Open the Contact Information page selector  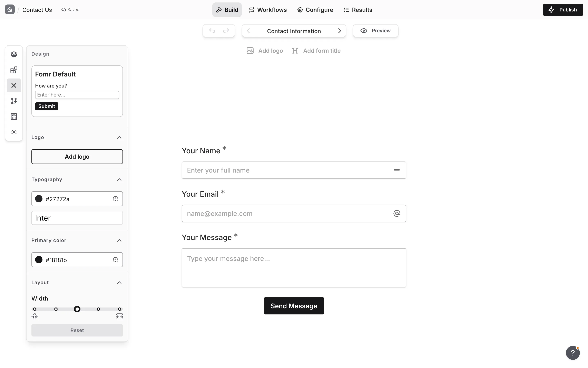[294, 31]
